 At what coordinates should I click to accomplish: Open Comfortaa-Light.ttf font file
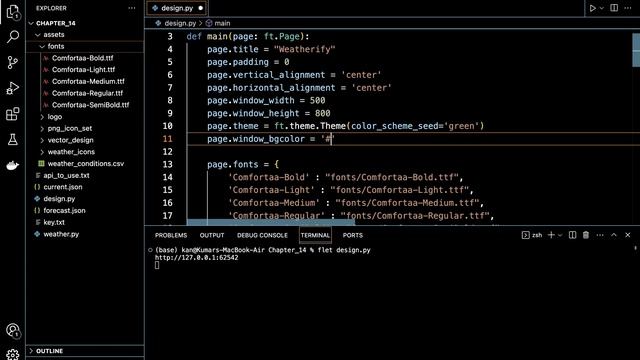click(x=83, y=70)
